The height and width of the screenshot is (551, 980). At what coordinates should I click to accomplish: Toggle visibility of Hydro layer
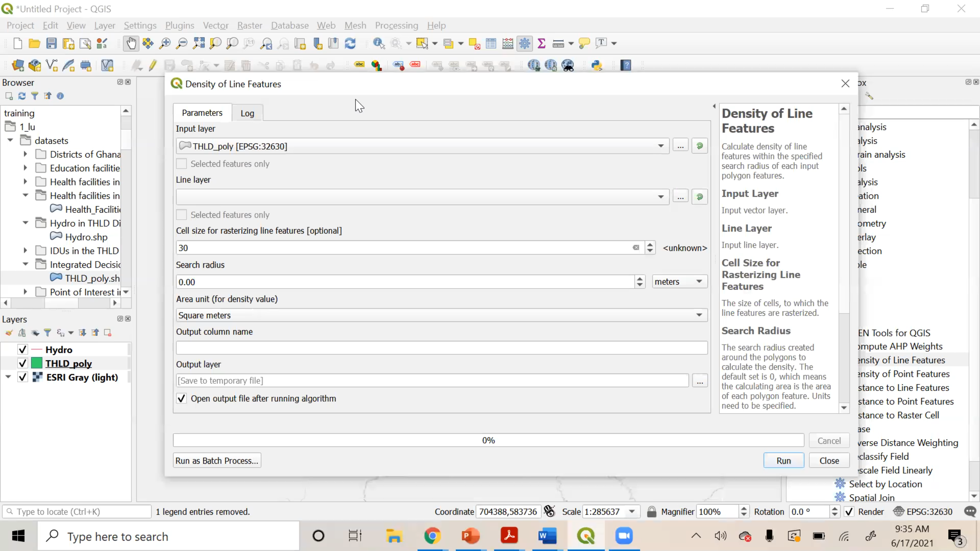point(23,350)
